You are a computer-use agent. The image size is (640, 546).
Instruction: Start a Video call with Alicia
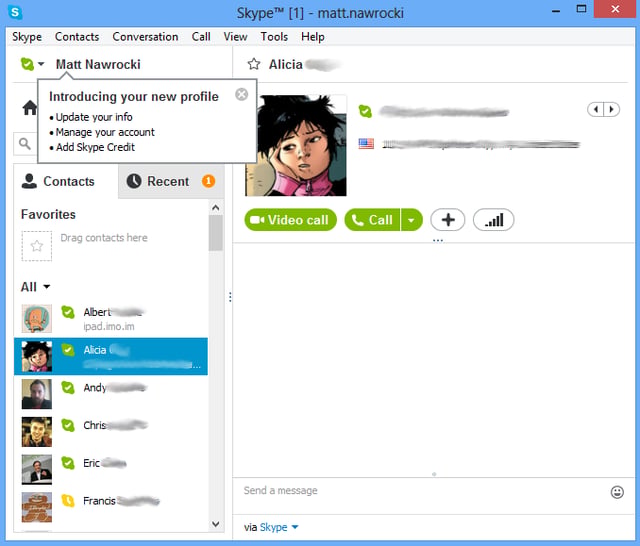(291, 220)
